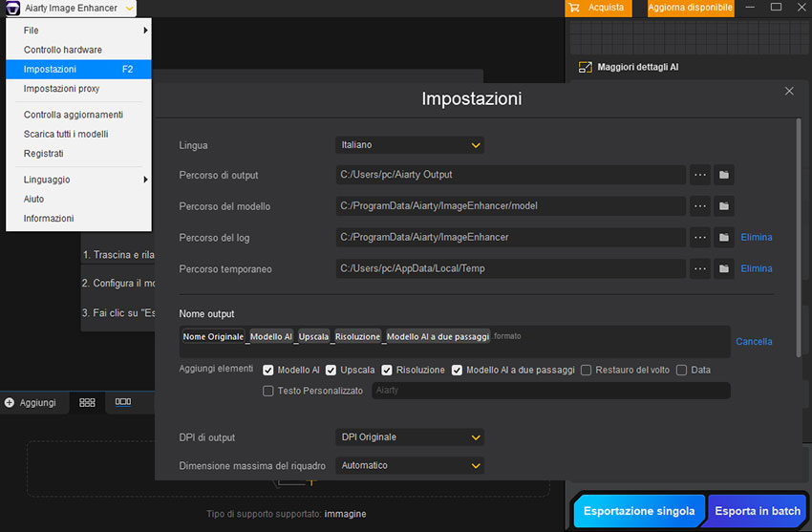Browse Percorso del modello with ellipsis button
This screenshot has height=532, width=812.
[699, 206]
